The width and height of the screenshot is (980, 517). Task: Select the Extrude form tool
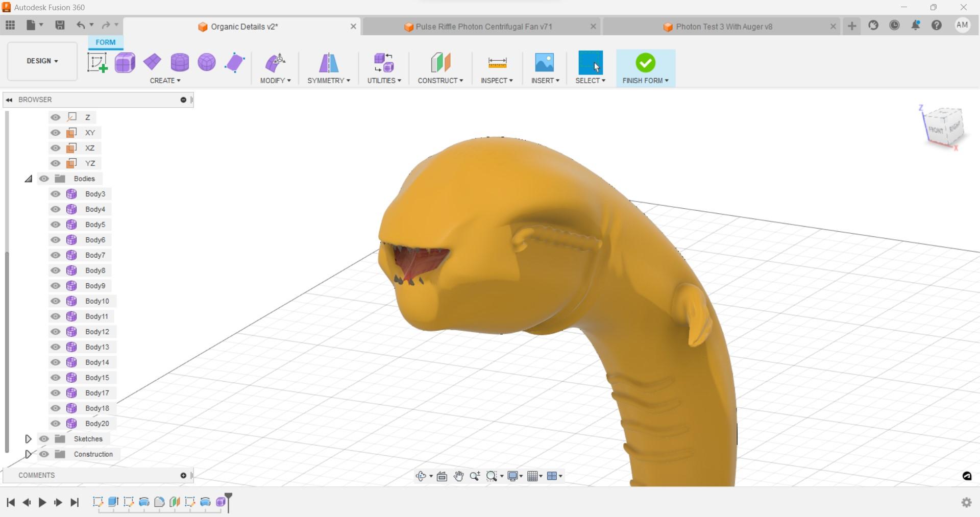pos(235,62)
